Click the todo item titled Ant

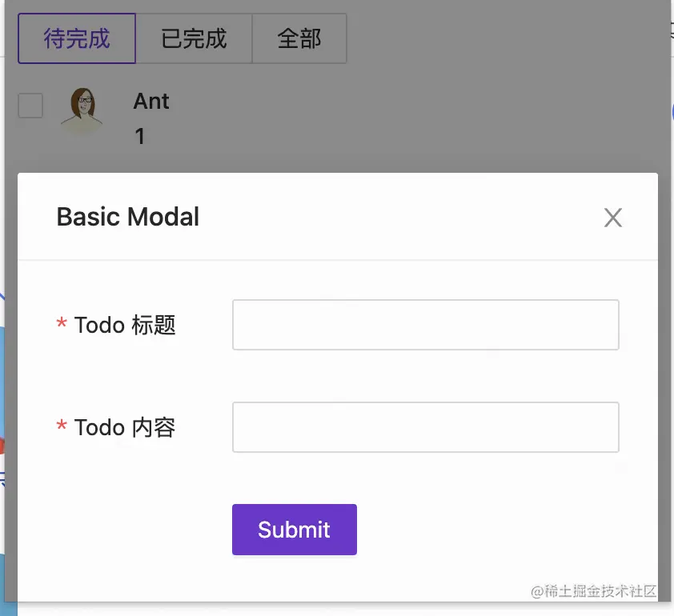(151, 102)
